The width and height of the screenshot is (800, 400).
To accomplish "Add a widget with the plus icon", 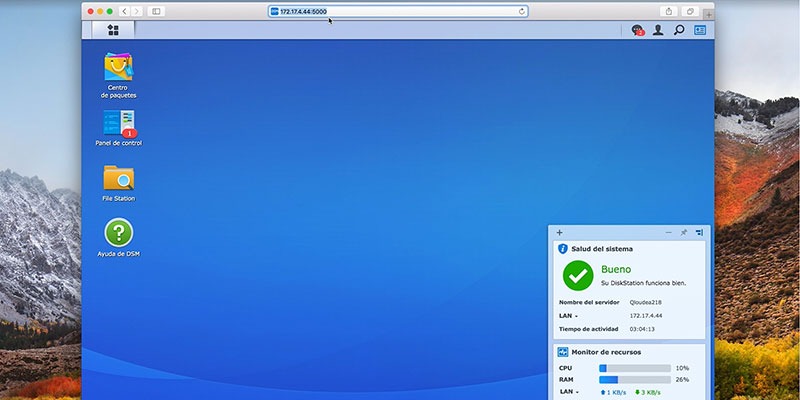I will click(x=559, y=233).
